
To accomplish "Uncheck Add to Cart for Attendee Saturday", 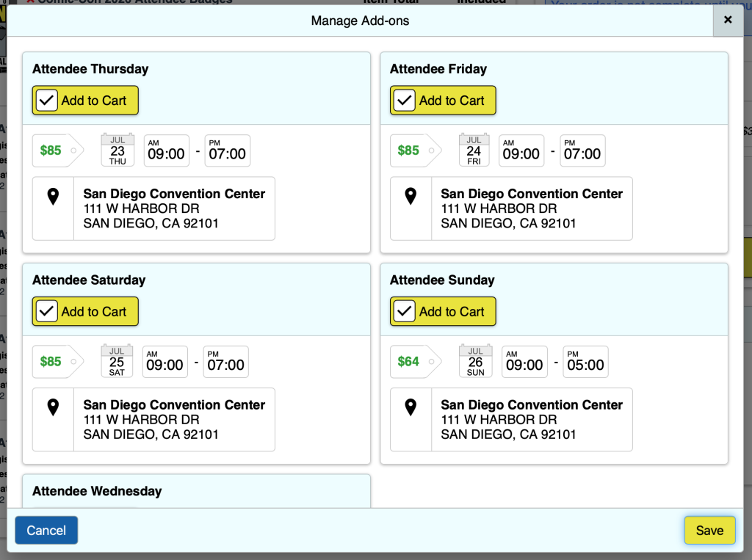I will (x=47, y=312).
